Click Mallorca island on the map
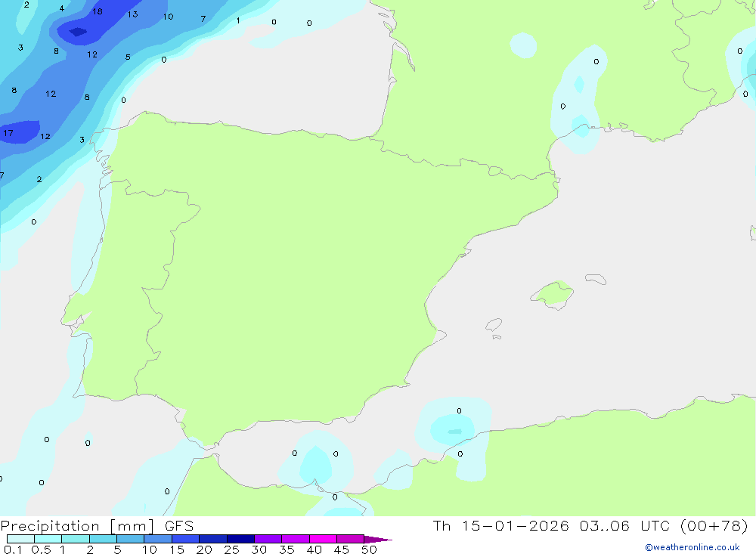Image resolution: width=756 pixels, height=554 pixels. pyautogui.click(x=553, y=294)
